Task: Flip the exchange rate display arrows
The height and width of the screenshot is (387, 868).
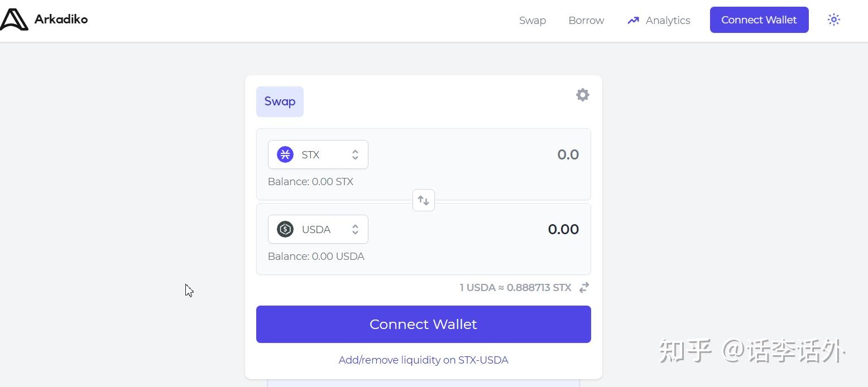Action: point(584,288)
